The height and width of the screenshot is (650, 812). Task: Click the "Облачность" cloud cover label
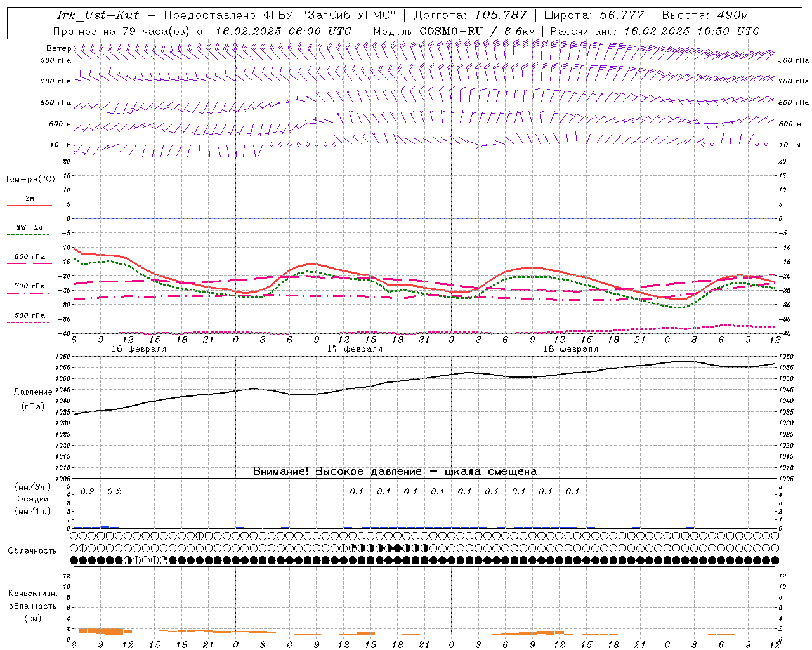(32, 551)
